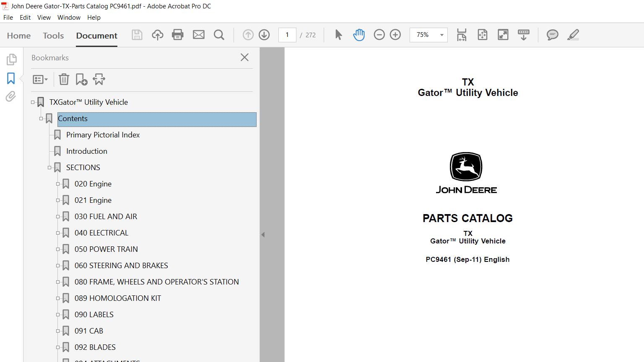Click the Zoom out minus icon
This screenshot has height=362, width=644.
(379, 35)
